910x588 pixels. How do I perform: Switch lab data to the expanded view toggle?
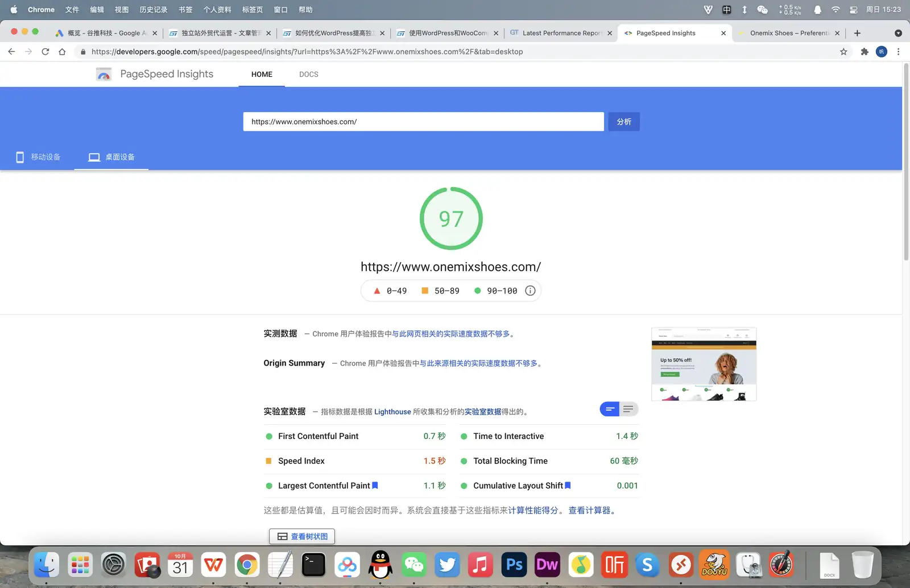tap(628, 409)
